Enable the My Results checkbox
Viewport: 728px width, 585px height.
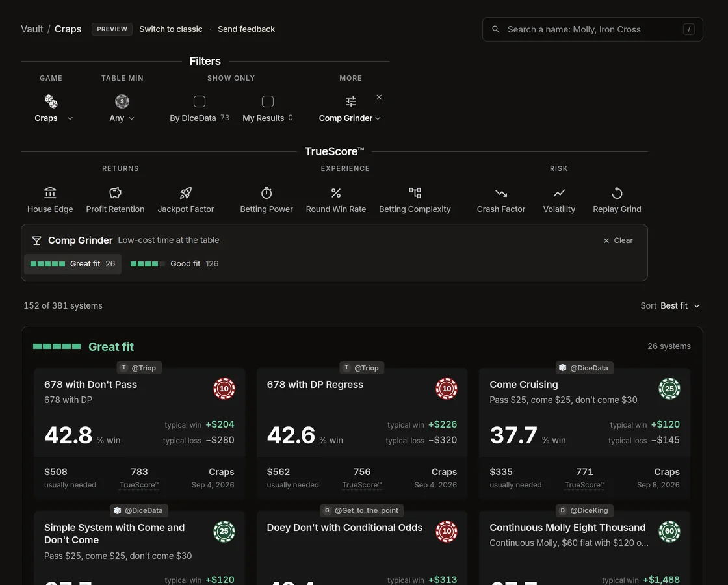(268, 101)
